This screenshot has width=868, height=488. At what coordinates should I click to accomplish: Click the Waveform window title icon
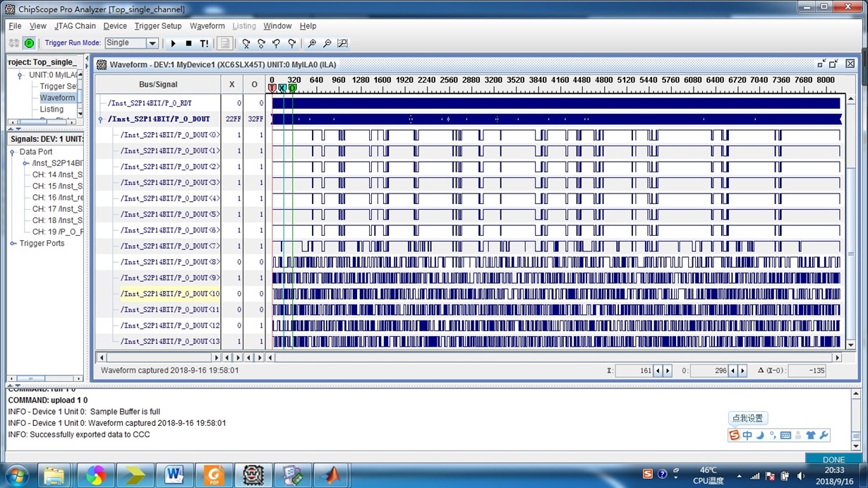[x=102, y=64]
